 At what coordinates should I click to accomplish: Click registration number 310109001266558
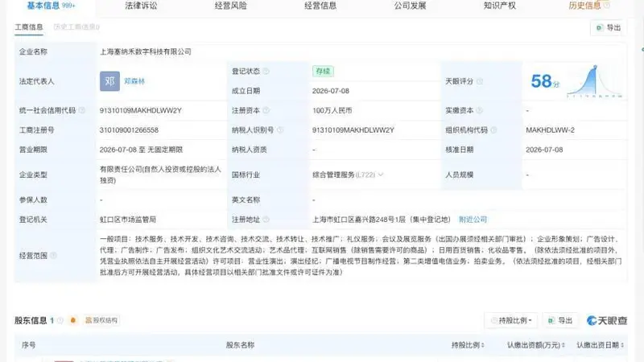[x=129, y=130]
